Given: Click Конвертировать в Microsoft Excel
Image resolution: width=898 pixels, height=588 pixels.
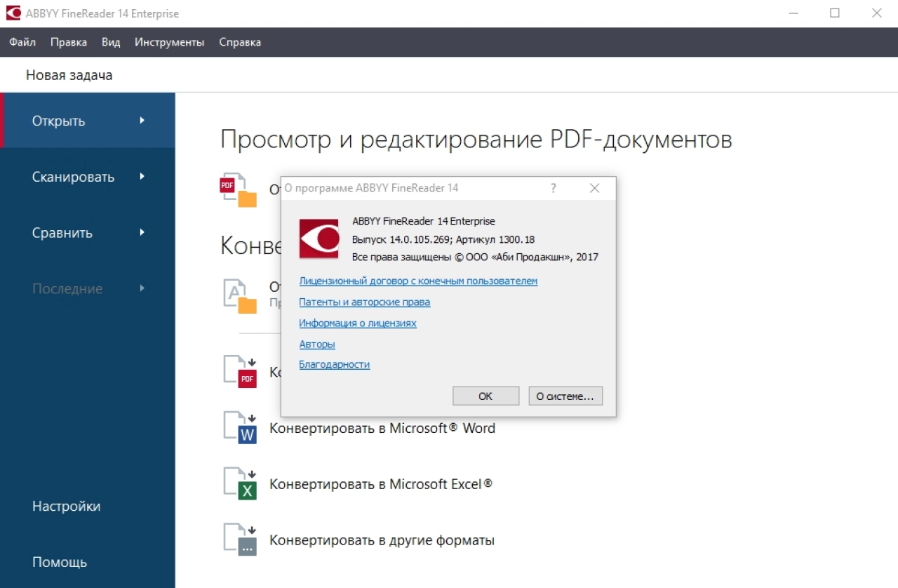Looking at the screenshot, I should tap(381, 484).
